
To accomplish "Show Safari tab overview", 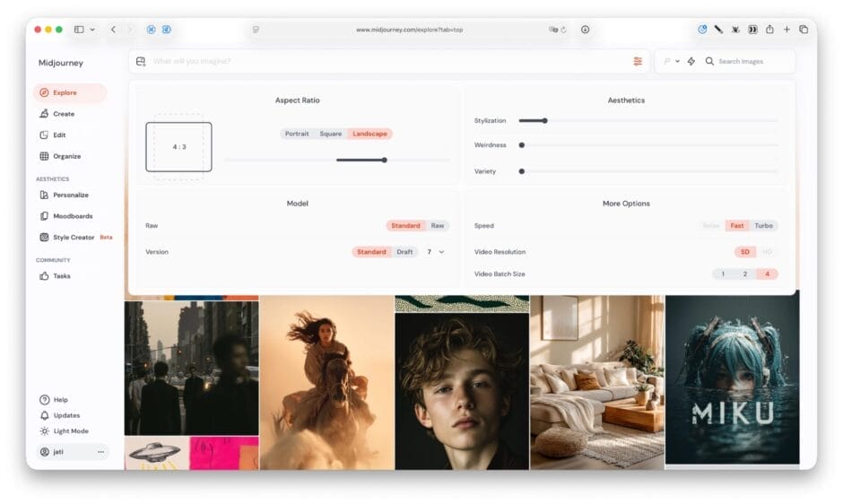I will coord(804,30).
